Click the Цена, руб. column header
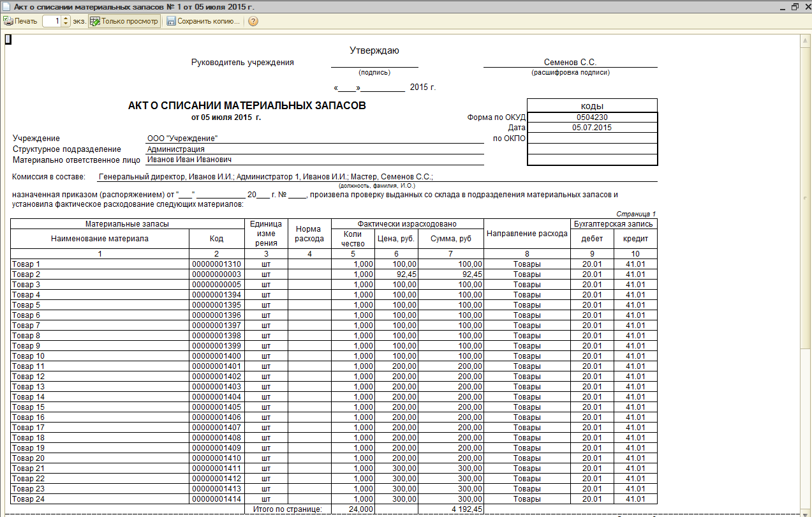 pyautogui.click(x=396, y=239)
